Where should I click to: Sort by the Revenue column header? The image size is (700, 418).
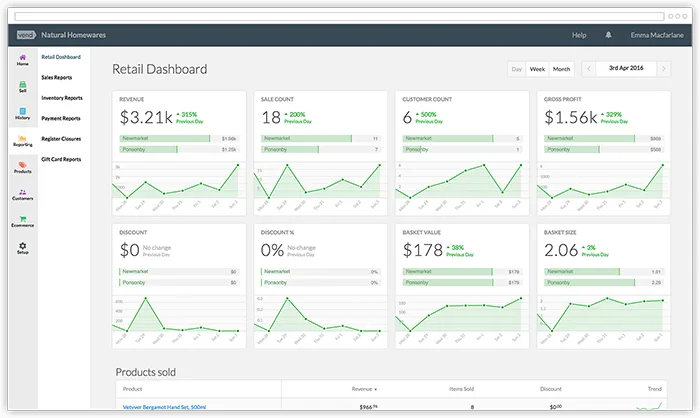tap(364, 389)
